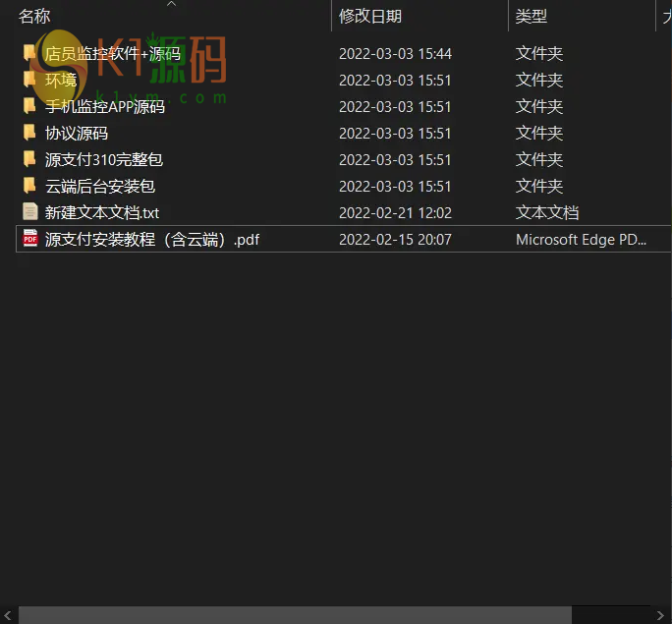The image size is (672, 624).
Task: Click the 环境 folder icon
Action: pyautogui.click(x=29, y=80)
